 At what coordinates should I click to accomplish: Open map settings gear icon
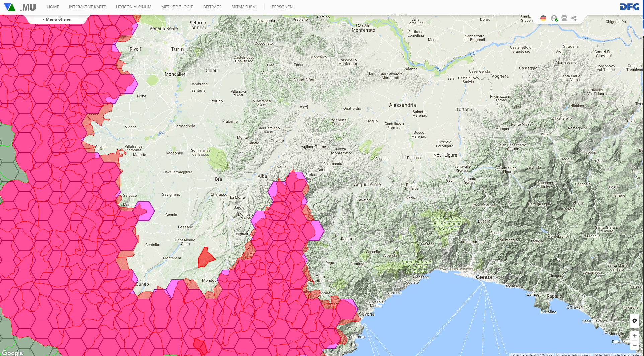click(x=634, y=321)
